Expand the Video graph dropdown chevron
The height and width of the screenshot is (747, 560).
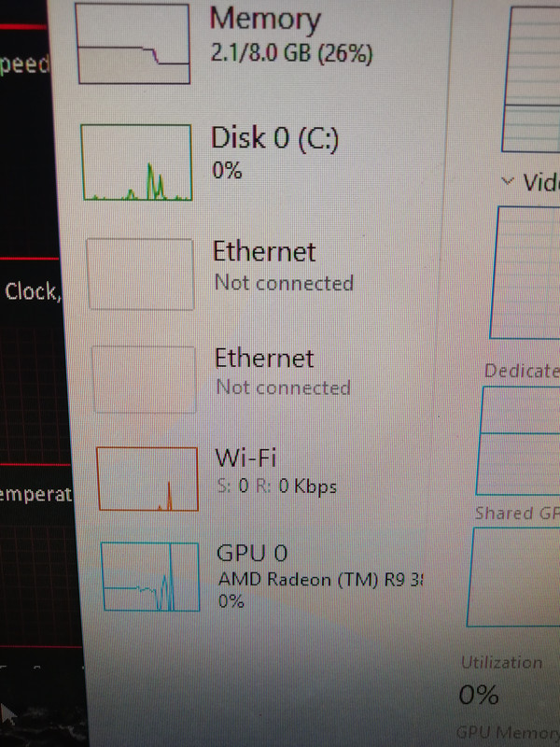click(508, 181)
